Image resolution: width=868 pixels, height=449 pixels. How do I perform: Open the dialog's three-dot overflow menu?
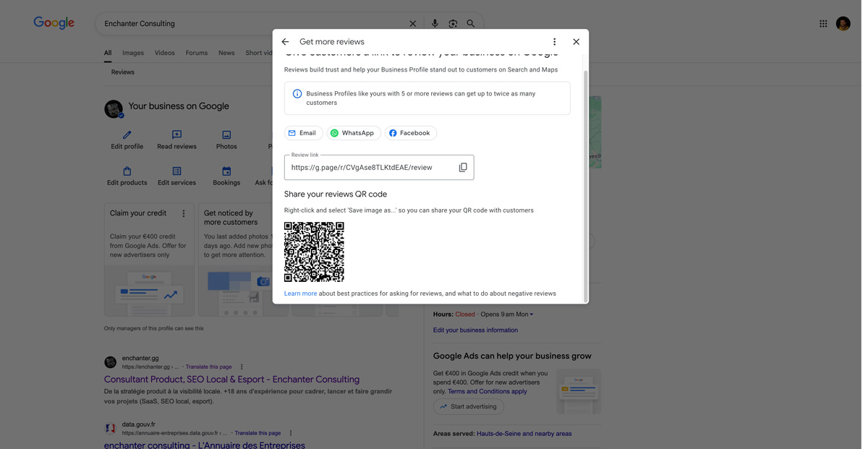(553, 41)
